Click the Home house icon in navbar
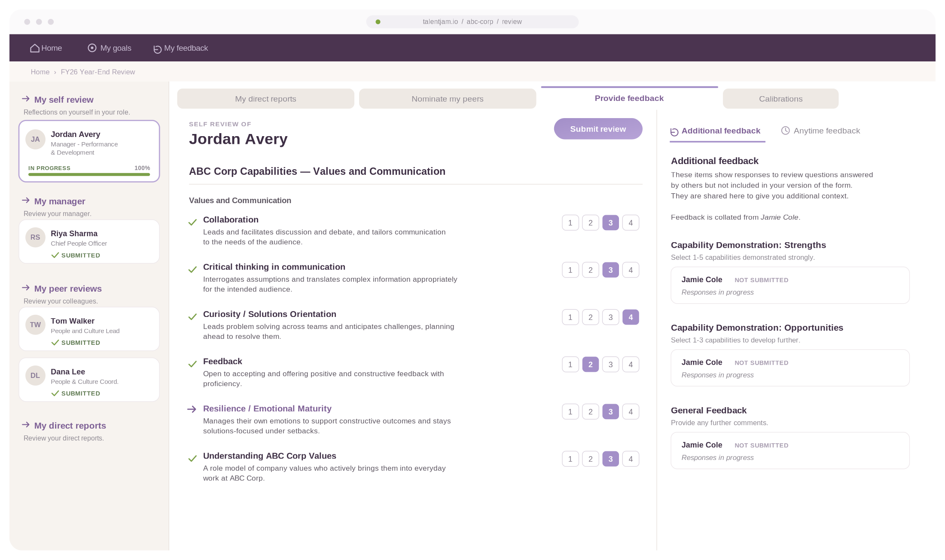The height and width of the screenshot is (560, 945). (x=35, y=48)
